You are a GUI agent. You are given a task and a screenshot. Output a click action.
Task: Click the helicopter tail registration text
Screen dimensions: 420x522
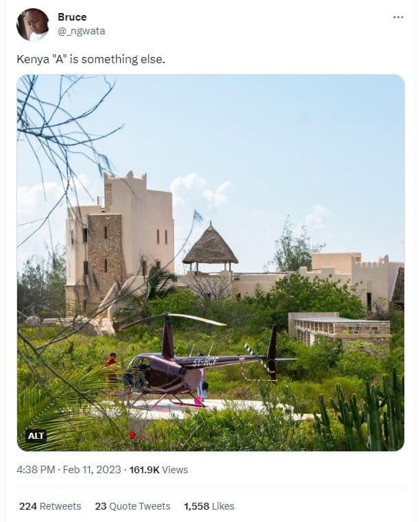pyautogui.click(x=205, y=362)
